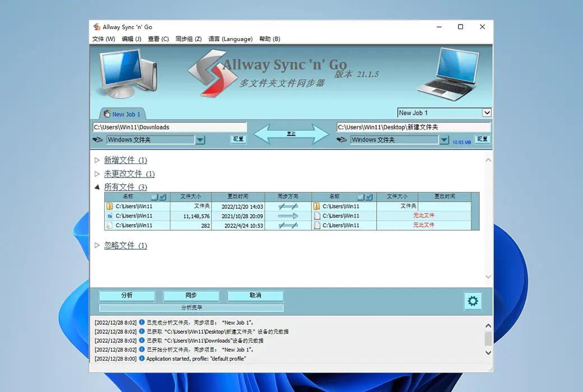583x392 pixels.
Task: Click the folder icon in left first row
Action: [110, 206]
